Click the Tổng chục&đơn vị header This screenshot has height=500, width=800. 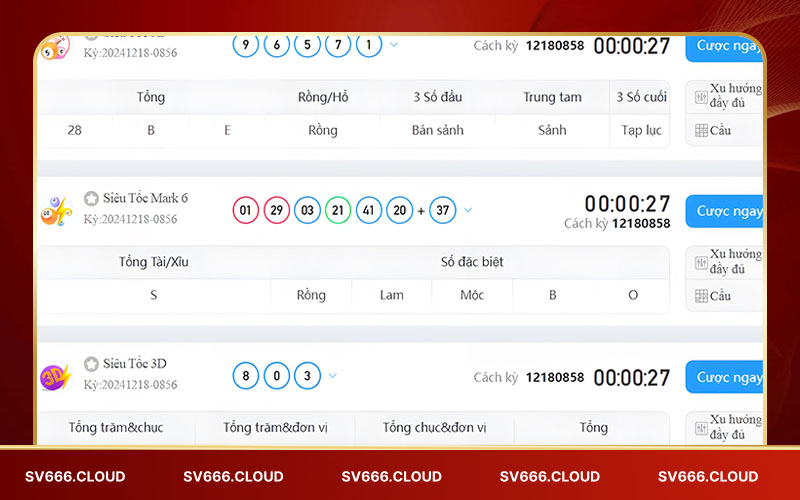click(434, 428)
